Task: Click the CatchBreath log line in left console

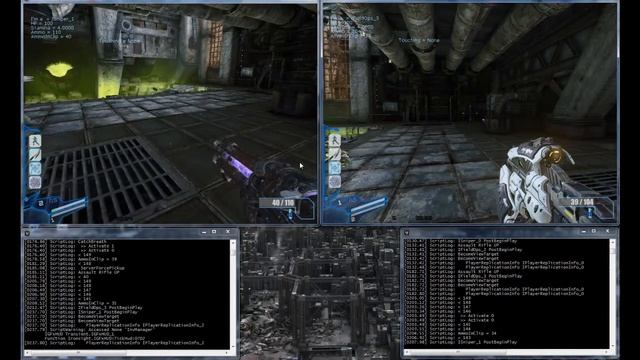Action: [x=66, y=242]
